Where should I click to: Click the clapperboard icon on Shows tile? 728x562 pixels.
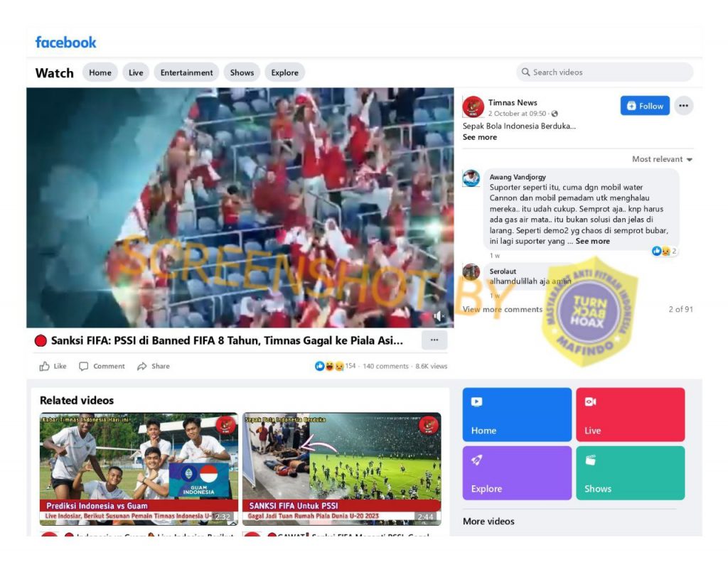coord(591,460)
